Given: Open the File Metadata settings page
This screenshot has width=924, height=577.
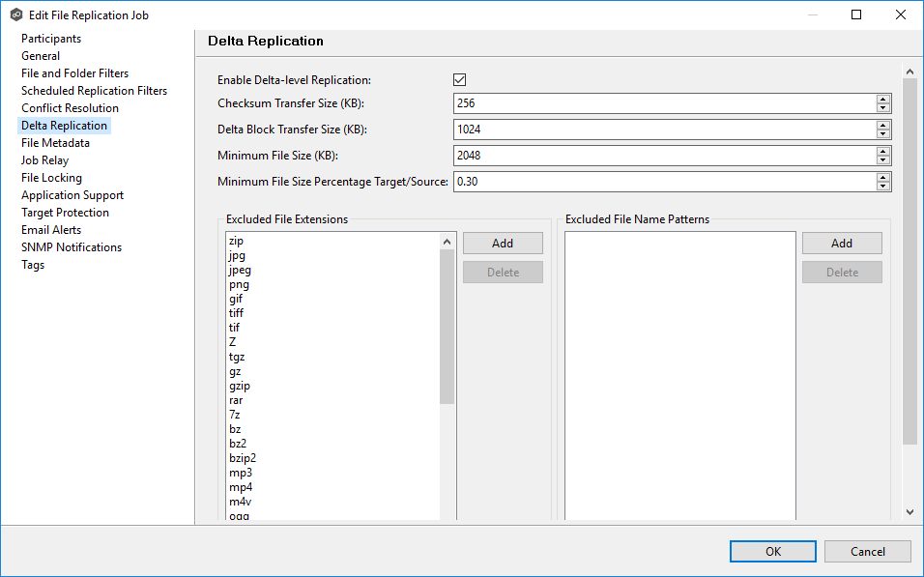Looking at the screenshot, I should click(55, 143).
